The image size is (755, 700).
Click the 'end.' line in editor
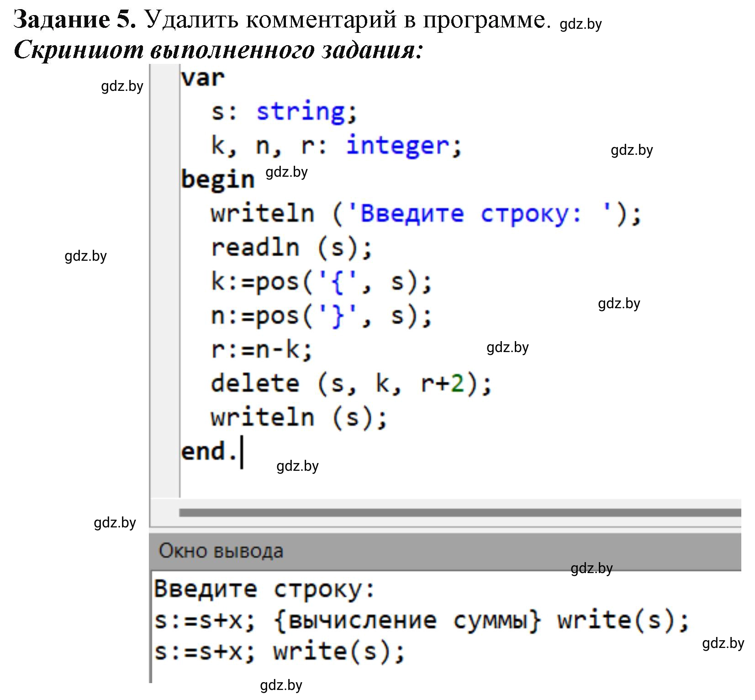(210, 451)
